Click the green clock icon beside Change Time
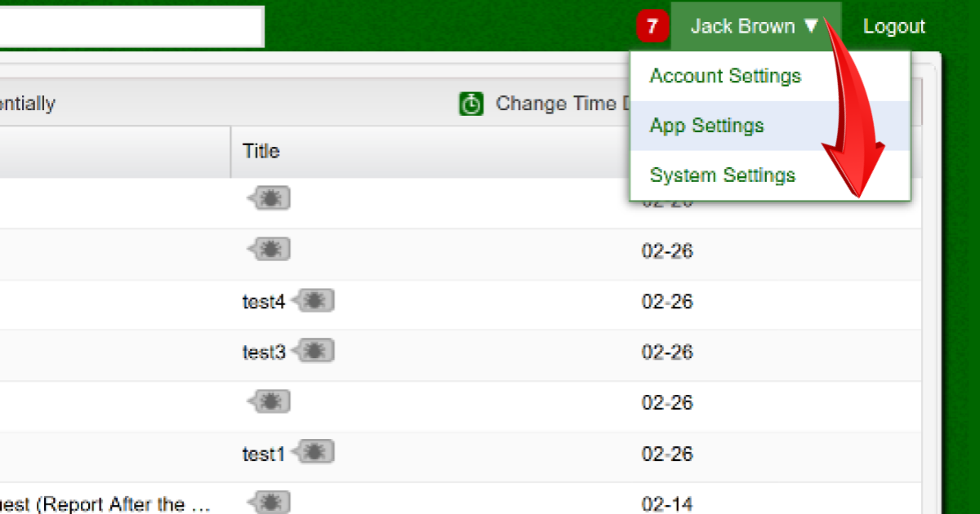 471,104
